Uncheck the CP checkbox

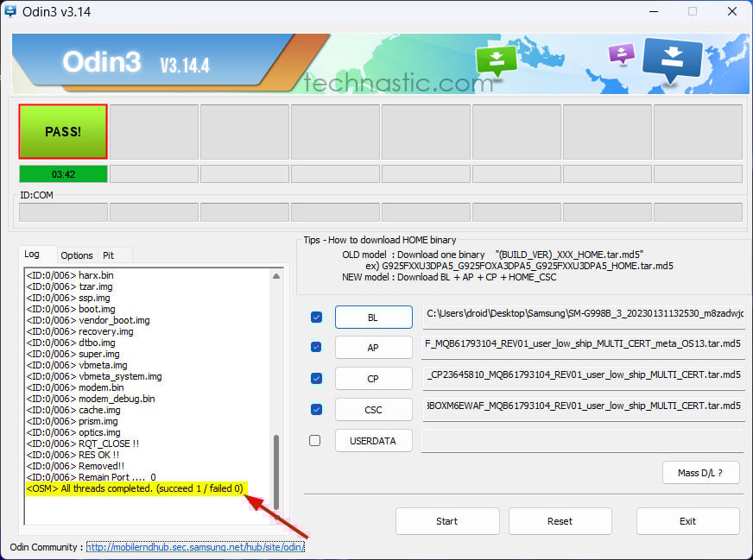coord(316,378)
